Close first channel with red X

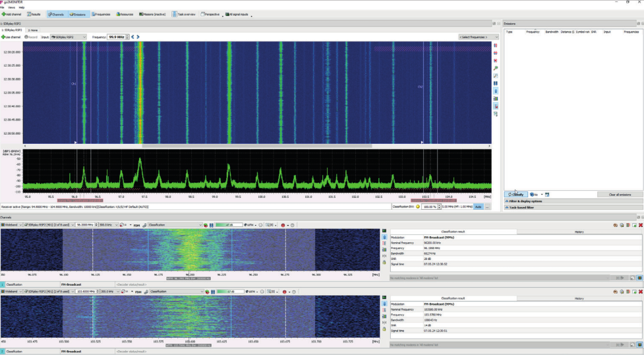640,225
